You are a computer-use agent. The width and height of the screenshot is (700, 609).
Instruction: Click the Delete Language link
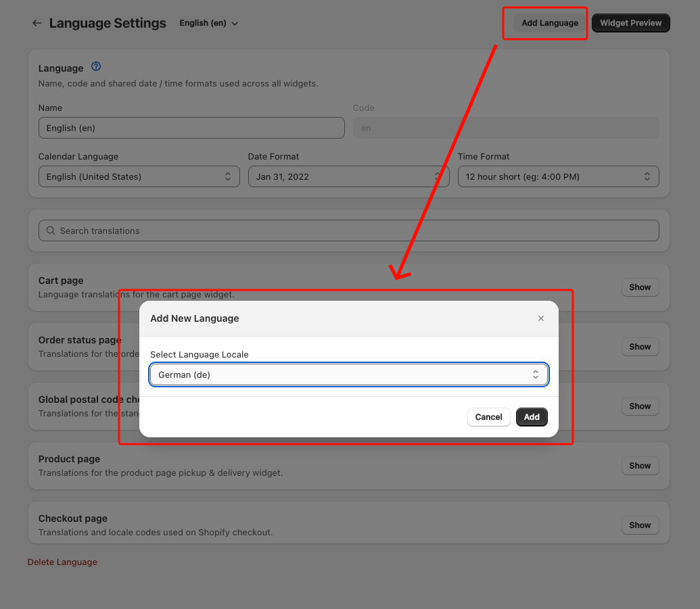62,562
